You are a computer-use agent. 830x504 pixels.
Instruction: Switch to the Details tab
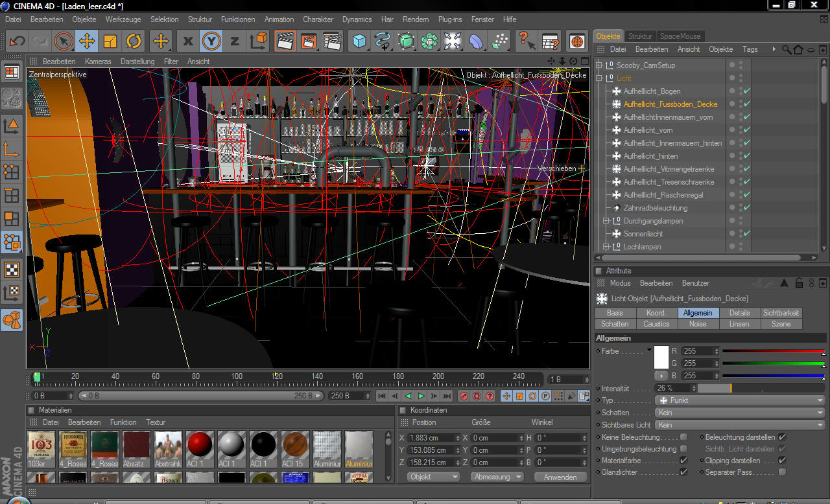(739, 313)
